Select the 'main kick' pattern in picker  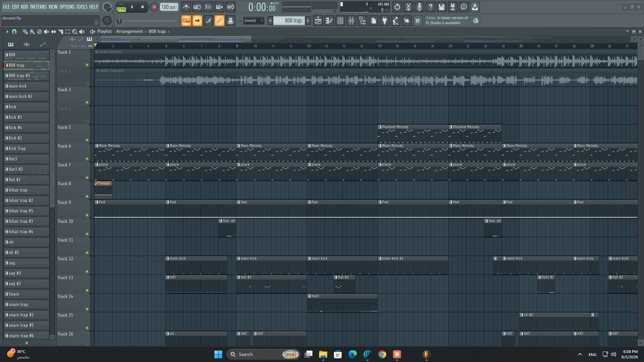[27, 86]
